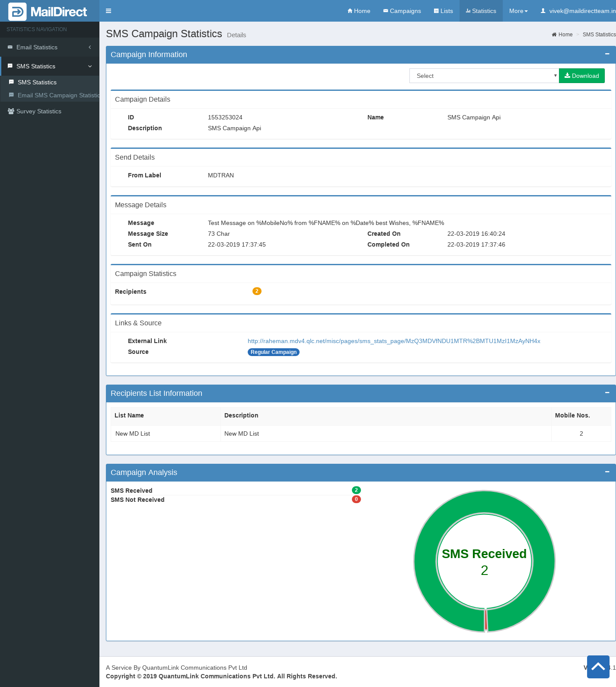This screenshot has width=616, height=687.
Task: Click the user profile icon in navbar
Action: 543,11
